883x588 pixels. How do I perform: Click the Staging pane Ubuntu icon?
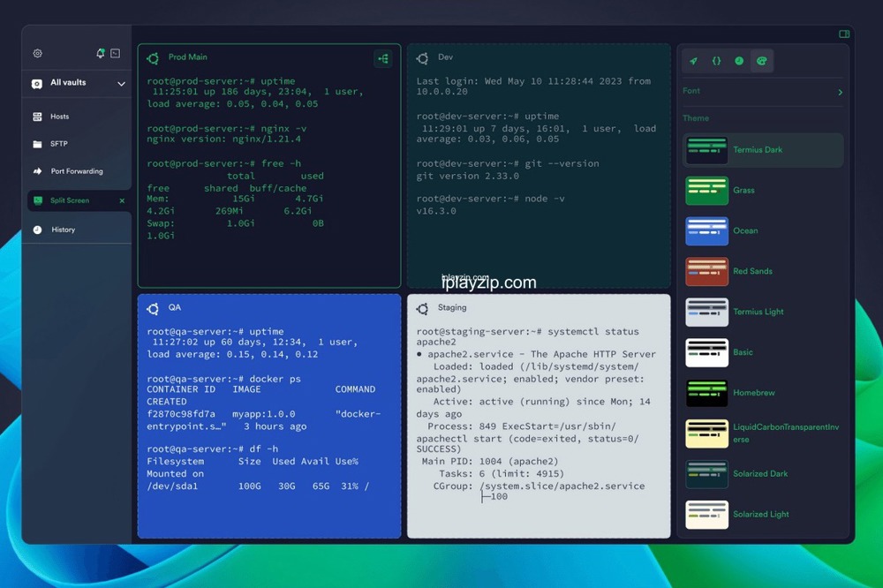[x=422, y=309]
